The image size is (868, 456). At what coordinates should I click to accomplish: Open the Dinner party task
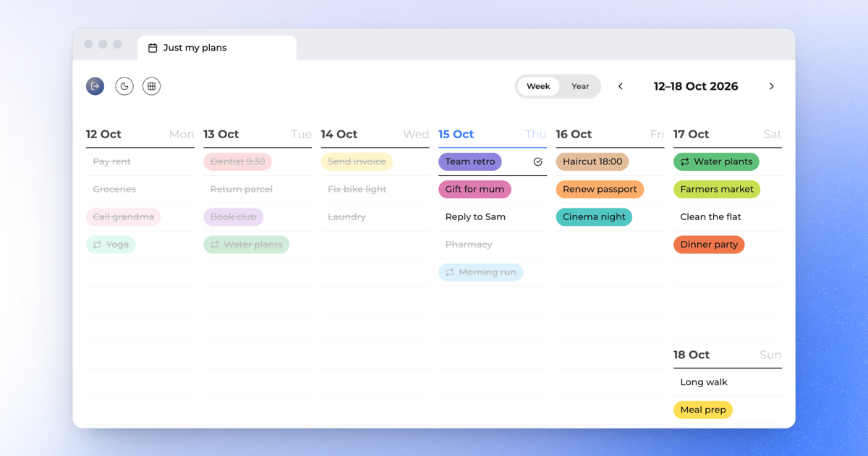click(x=709, y=245)
